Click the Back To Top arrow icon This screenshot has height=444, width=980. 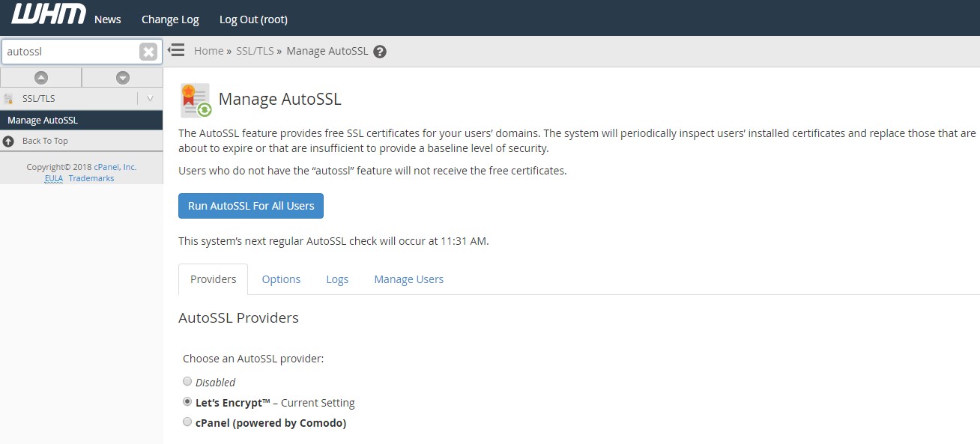[x=8, y=141]
